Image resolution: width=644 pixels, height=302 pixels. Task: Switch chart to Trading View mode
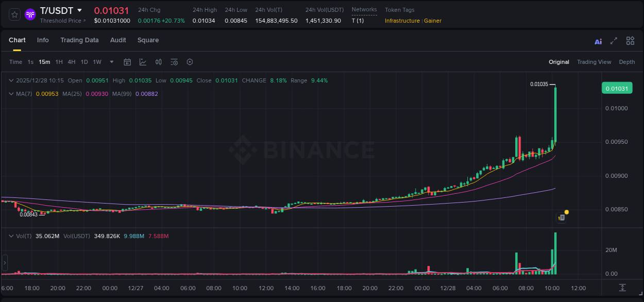pos(594,62)
